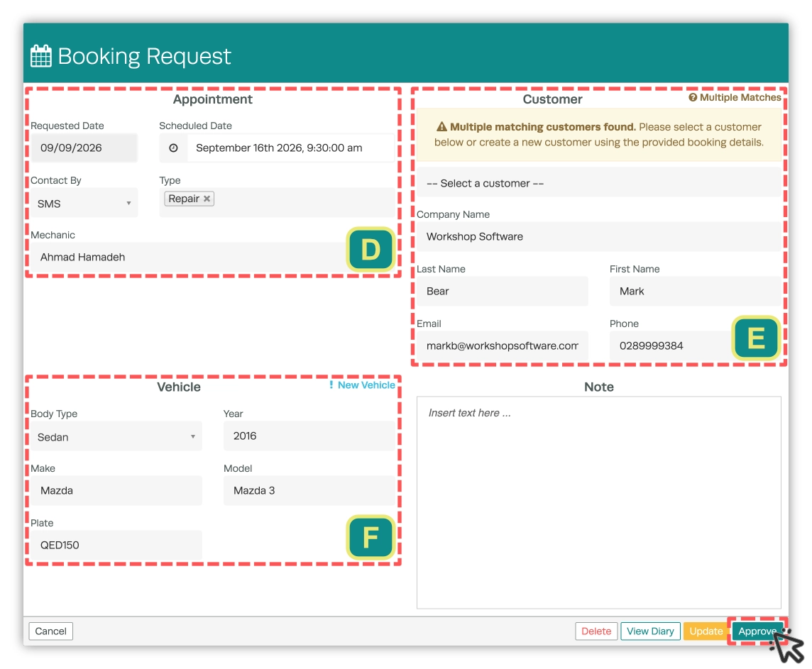This screenshot has height=669, width=812.
Task: Click the Plate field QED150
Action: (x=116, y=545)
